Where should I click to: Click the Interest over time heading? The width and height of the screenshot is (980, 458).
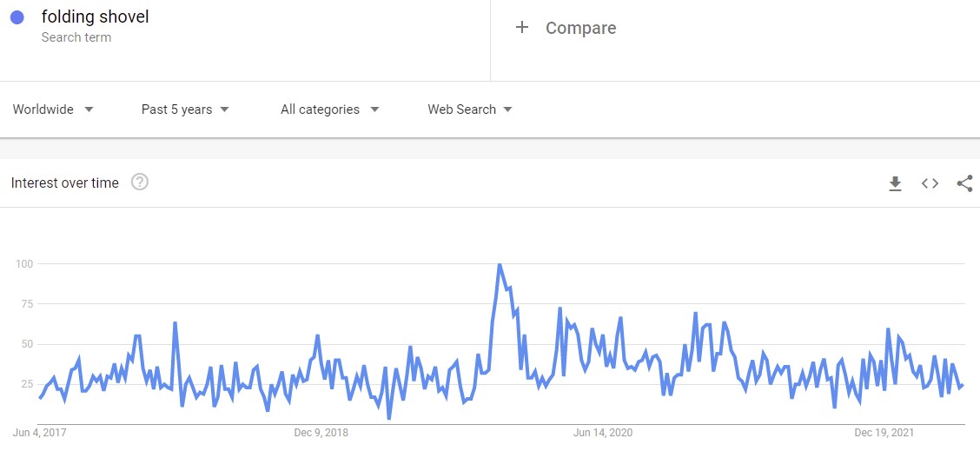[65, 183]
